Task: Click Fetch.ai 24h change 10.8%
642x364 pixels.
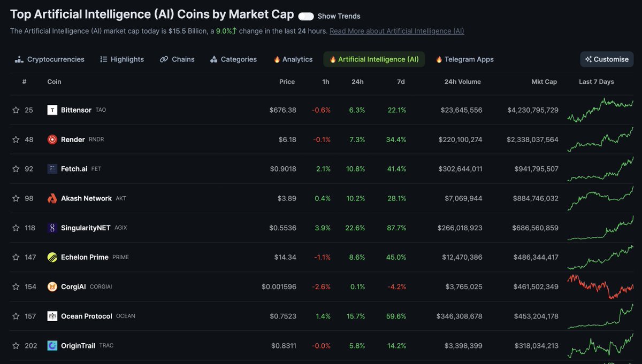Action: [356, 169]
